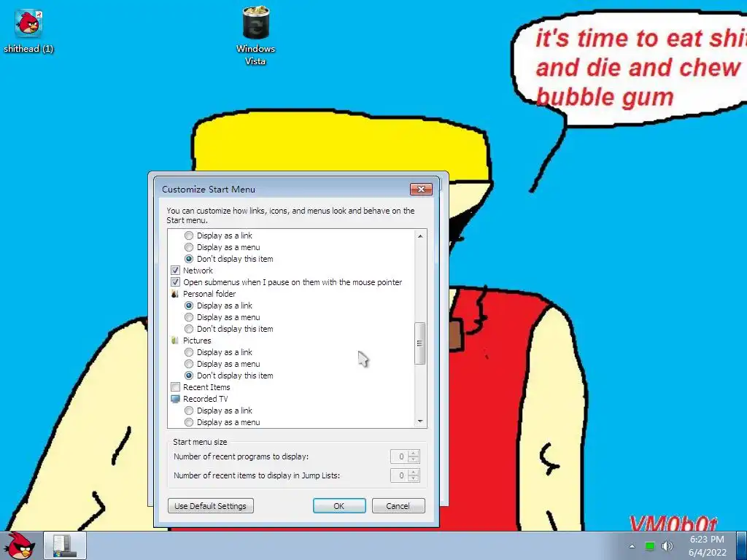The height and width of the screenshot is (560, 747).
Task: Select topmost Don't display this item option
Action: [x=189, y=259]
